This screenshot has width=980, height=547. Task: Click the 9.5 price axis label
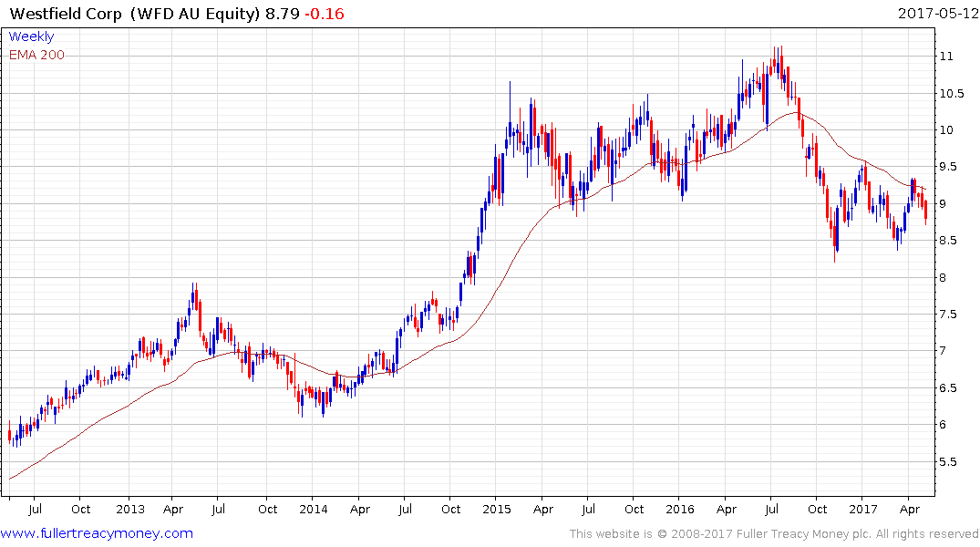(948, 167)
